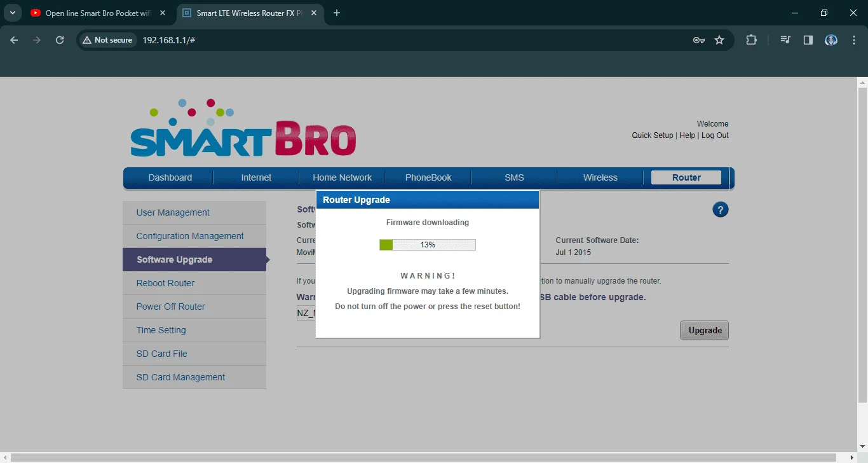The height and width of the screenshot is (463, 868).
Task: Open Time Setting in the sidebar
Action: tap(194, 330)
